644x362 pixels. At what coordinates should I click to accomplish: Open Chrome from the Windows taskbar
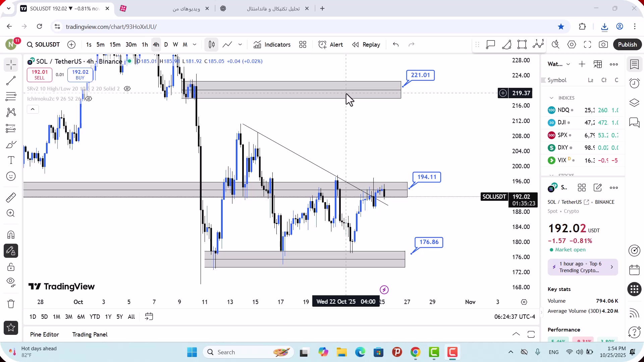click(416, 352)
